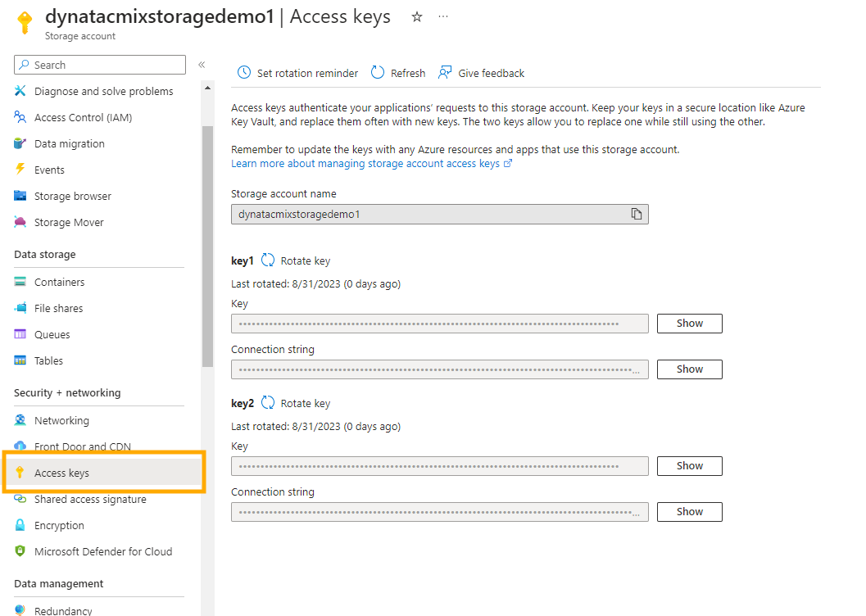Image resolution: width=866 pixels, height=616 pixels.
Task: Click the Access Control (IAM) people icon
Action: click(x=20, y=117)
